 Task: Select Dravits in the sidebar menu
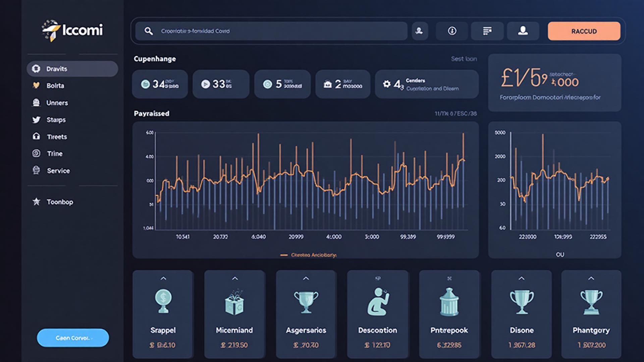(57, 69)
